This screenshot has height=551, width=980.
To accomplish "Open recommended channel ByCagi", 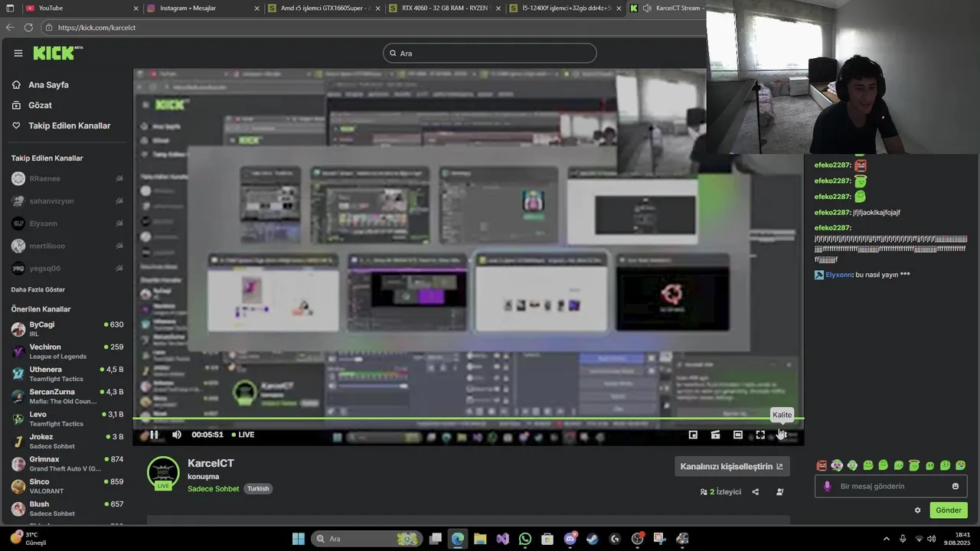I will (67, 329).
